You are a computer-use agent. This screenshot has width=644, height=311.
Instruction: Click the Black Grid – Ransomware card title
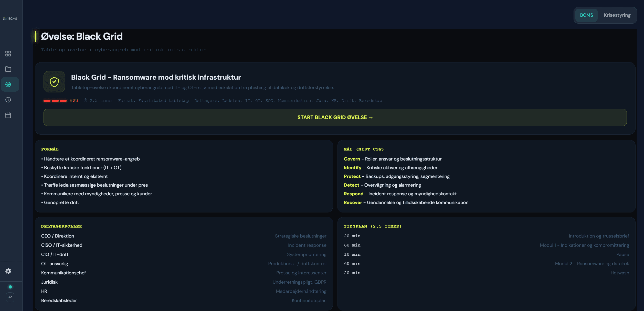156,77
